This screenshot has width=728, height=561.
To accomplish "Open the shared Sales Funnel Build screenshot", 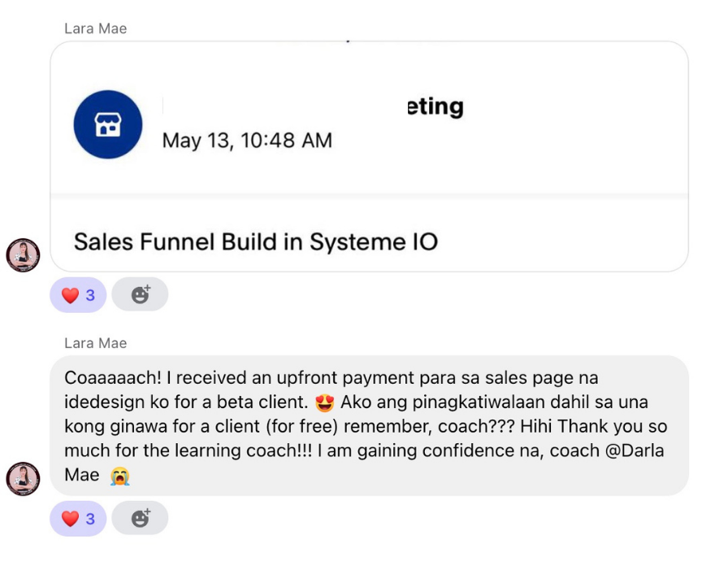I will (369, 156).
